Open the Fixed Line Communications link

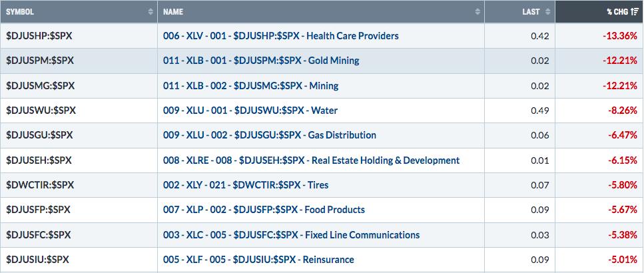[x=292, y=235]
